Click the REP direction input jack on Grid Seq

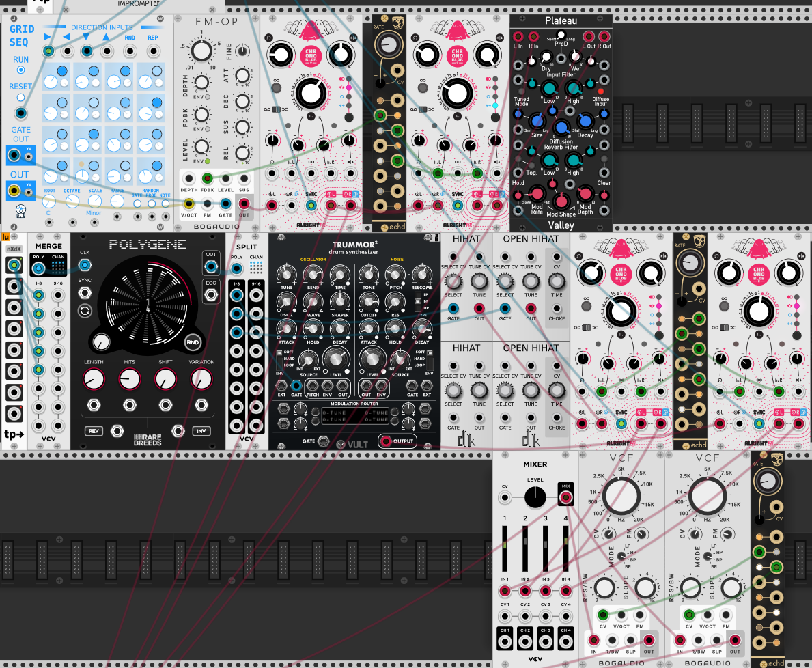coord(153,51)
